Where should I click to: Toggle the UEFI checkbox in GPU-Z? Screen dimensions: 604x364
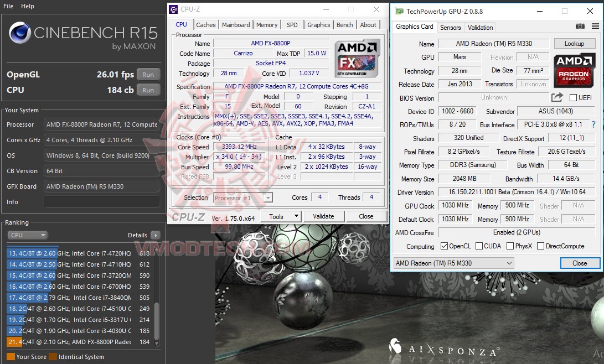[x=573, y=98]
